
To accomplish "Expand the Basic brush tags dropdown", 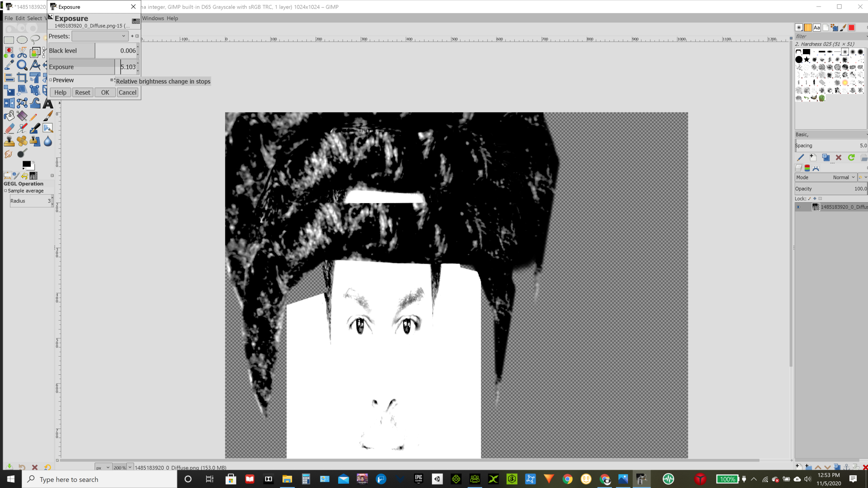I will tap(867, 134).
